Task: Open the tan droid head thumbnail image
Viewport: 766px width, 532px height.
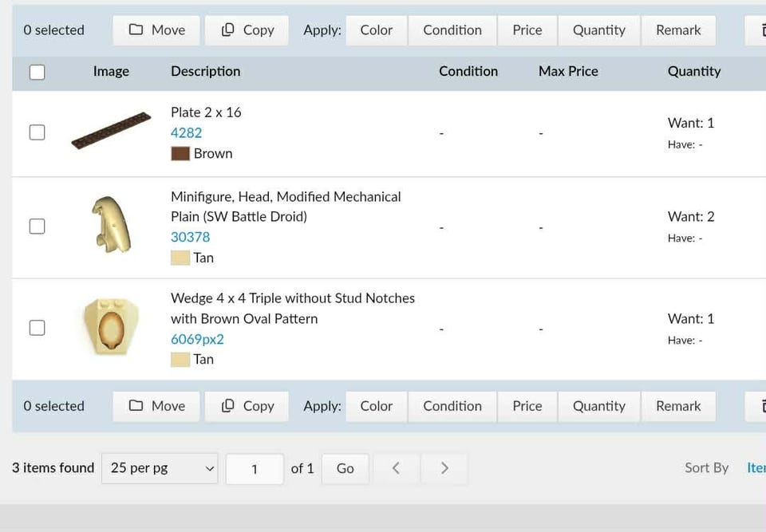Action: [112, 224]
